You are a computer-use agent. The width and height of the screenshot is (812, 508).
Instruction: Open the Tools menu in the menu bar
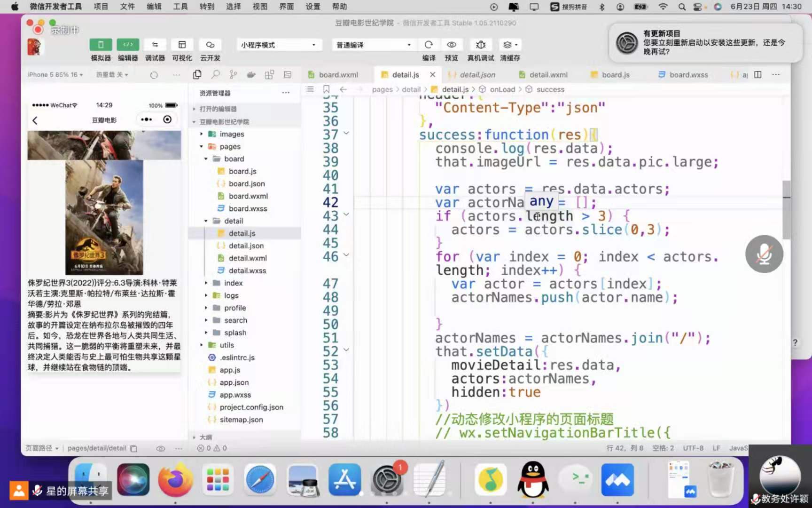click(180, 7)
